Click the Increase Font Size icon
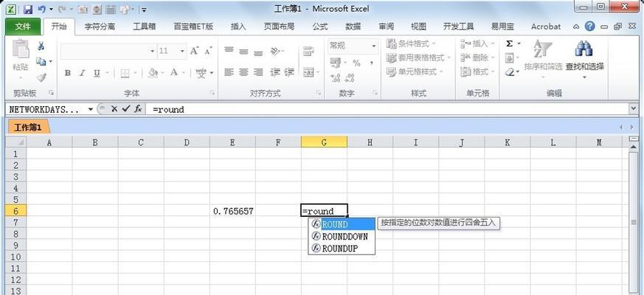This screenshot has width=644, height=295. (x=194, y=51)
